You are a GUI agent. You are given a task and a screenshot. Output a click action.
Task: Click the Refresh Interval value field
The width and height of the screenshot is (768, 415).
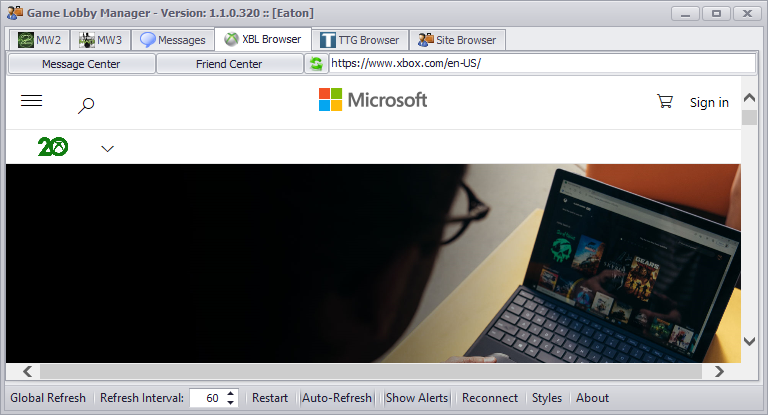[x=207, y=398]
